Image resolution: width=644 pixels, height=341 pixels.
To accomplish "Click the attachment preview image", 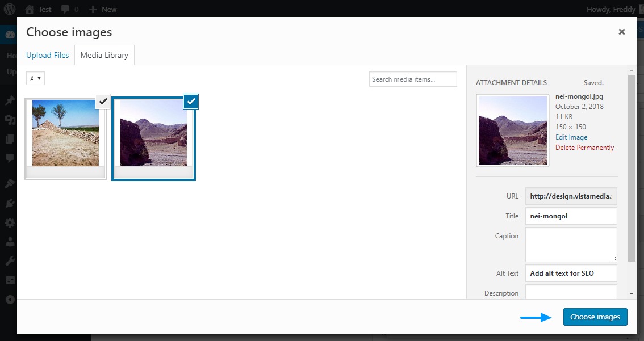I will [513, 130].
